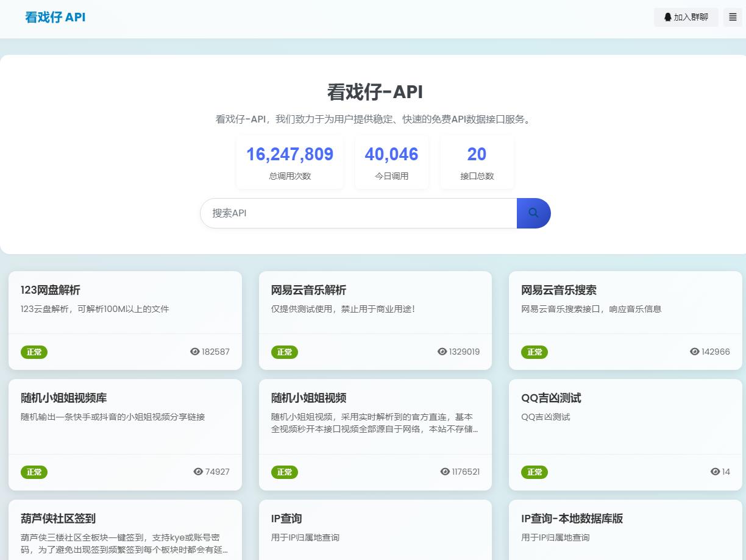Click the eye icon on the 123网盘解析 card
This screenshot has height=560, width=746.
tap(194, 352)
